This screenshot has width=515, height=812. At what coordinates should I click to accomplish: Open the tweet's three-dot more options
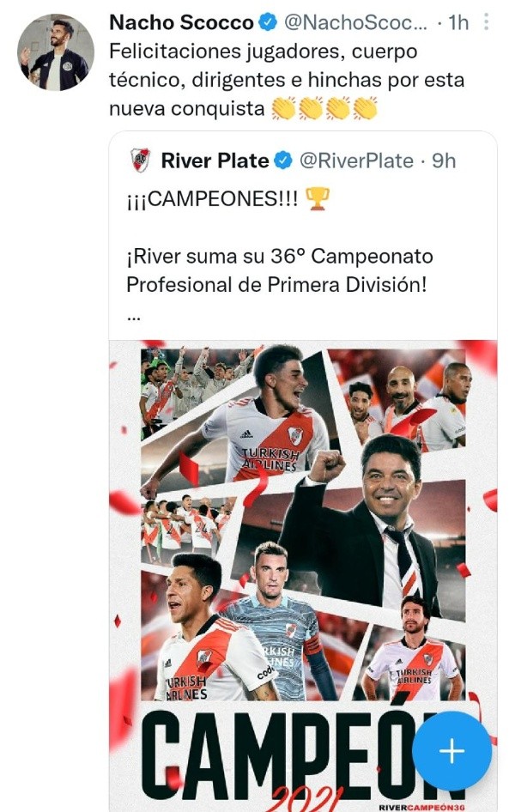(488, 22)
